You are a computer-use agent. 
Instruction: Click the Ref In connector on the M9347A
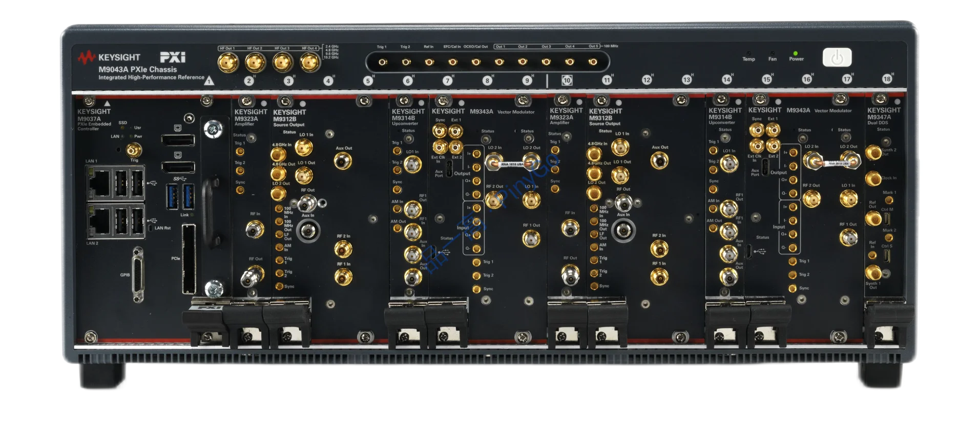(x=872, y=255)
